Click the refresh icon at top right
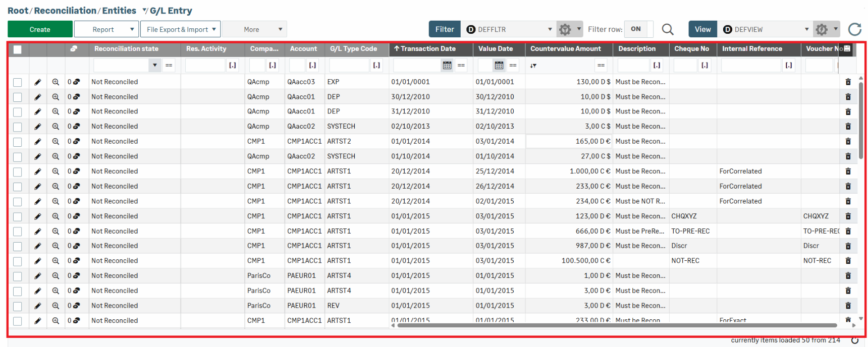 pos(854,29)
